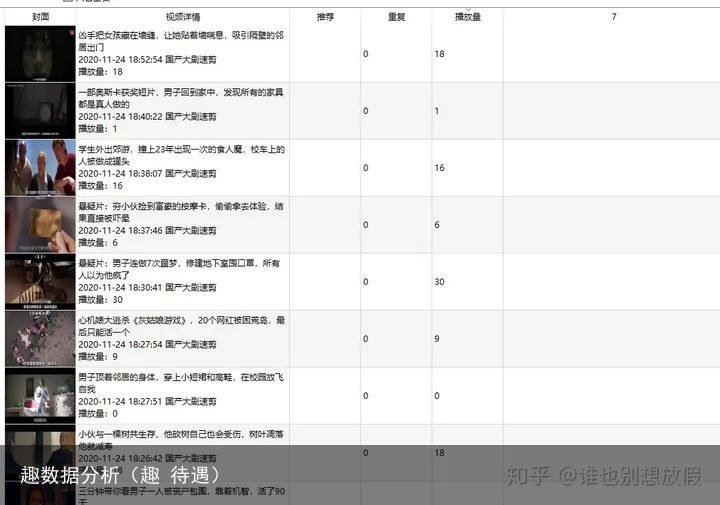Click 重复 value 0 in 男子连做7次噩梦 row
This screenshot has height=505, width=720.
pyautogui.click(x=366, y=281)
